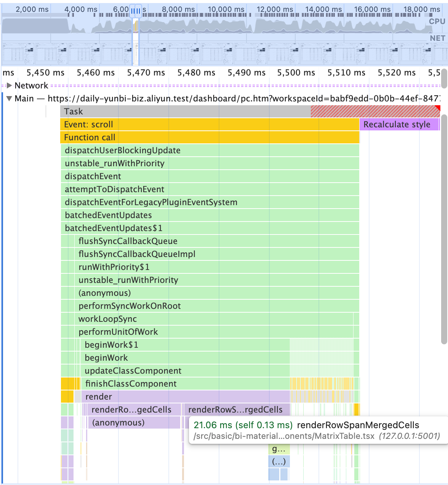Screen dimensions: 448x485
Task: Select the workLoopSync frame
Action: click(214, 319)
